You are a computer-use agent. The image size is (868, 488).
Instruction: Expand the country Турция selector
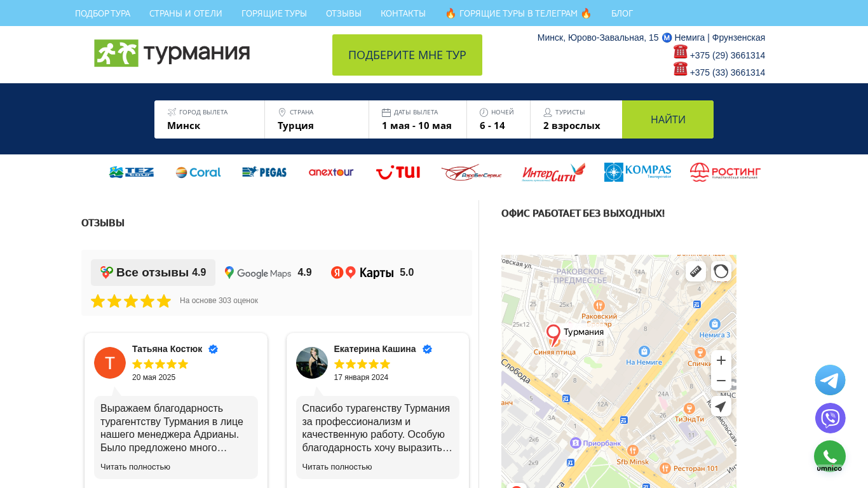[317, 119]
